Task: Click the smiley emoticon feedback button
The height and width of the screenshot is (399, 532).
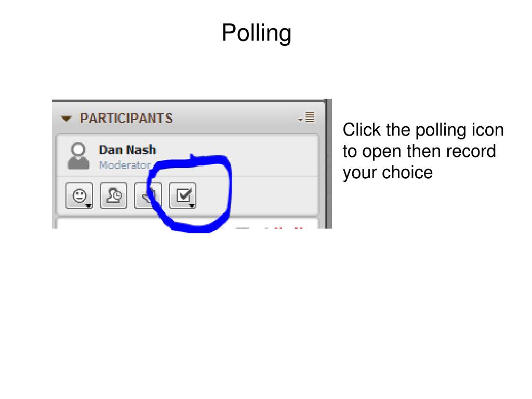Action: [x=79, y=195]
